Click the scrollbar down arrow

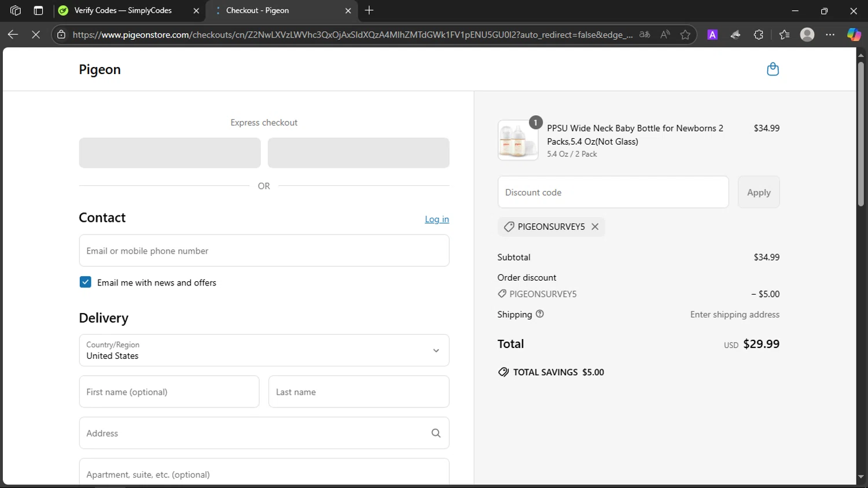click(860, 476)
